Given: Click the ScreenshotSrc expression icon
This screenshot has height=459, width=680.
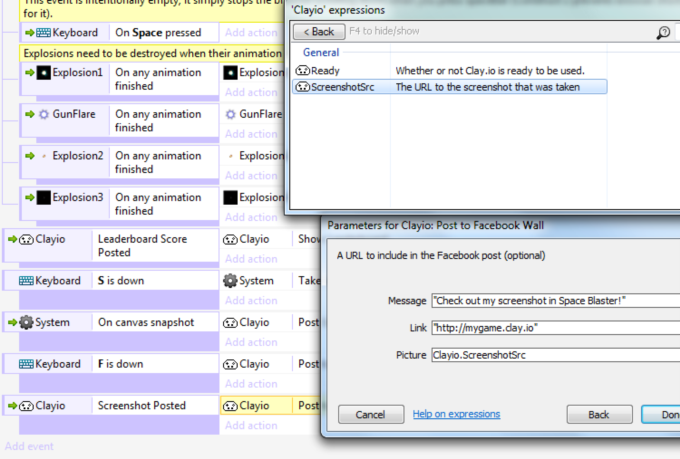Looking at the screenshot, I should coord(302,87).
